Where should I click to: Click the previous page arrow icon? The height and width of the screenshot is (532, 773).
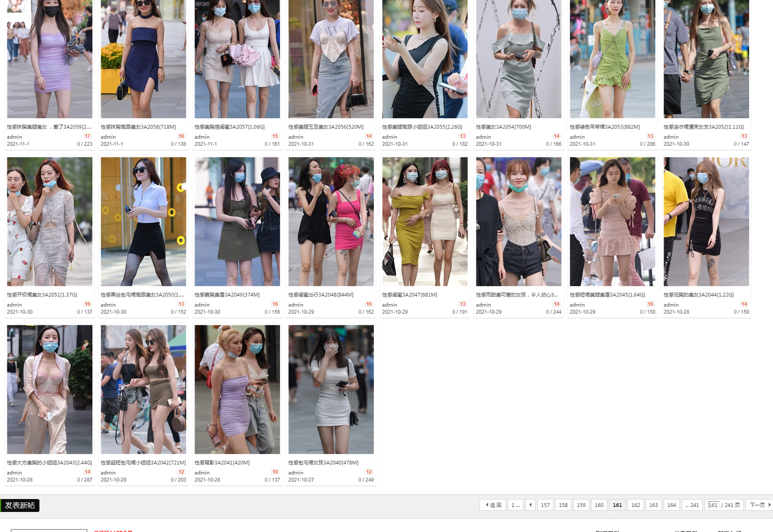[x=530, y=505]
